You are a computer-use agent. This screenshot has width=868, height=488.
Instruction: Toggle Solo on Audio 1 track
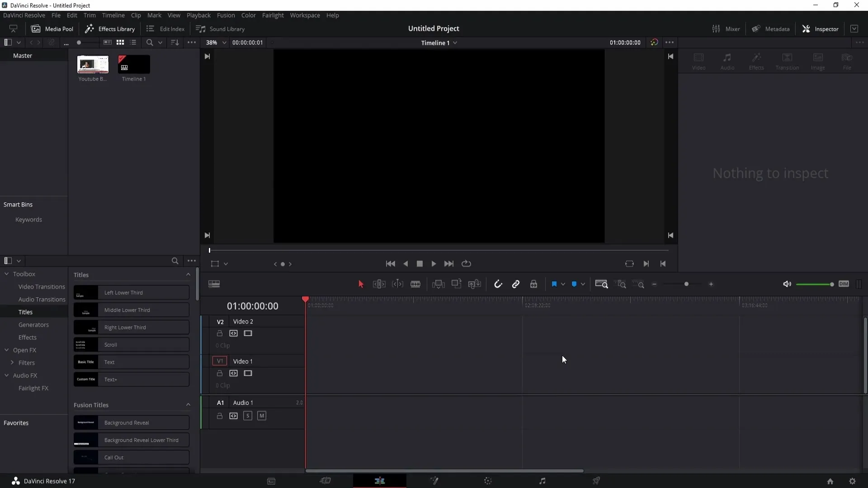[x=247, y=416]
